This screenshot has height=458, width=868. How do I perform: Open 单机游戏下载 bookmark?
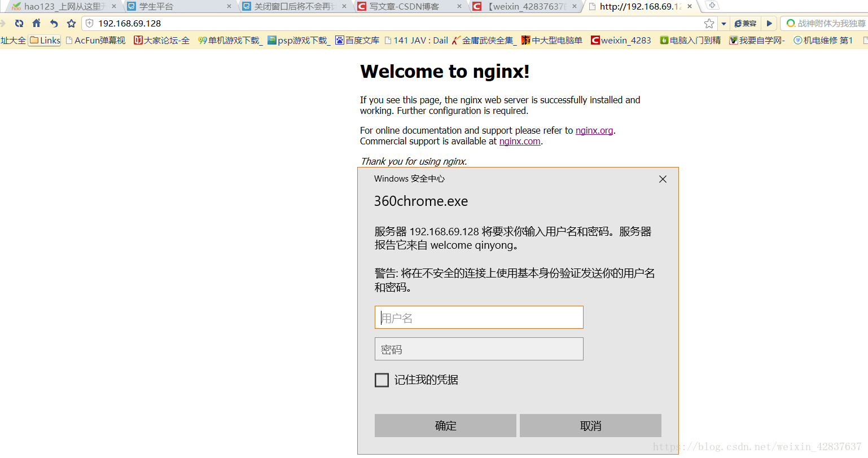230,40
